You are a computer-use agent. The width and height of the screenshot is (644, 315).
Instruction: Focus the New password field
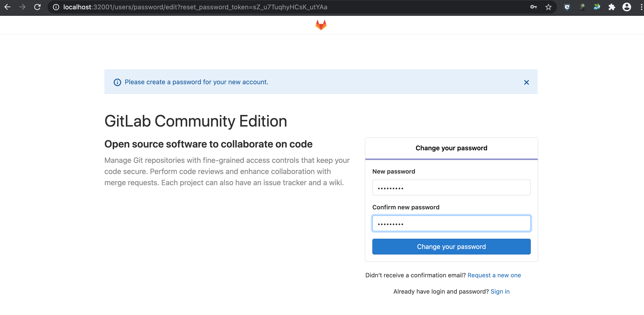click(451, 188)
